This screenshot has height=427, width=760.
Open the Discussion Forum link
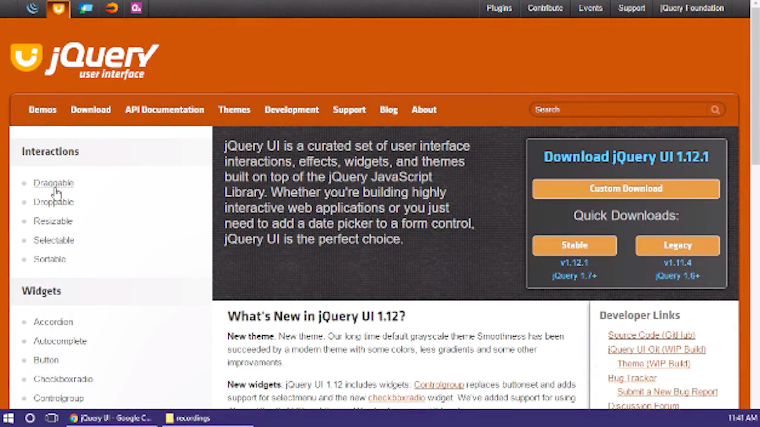click(643, 405)
